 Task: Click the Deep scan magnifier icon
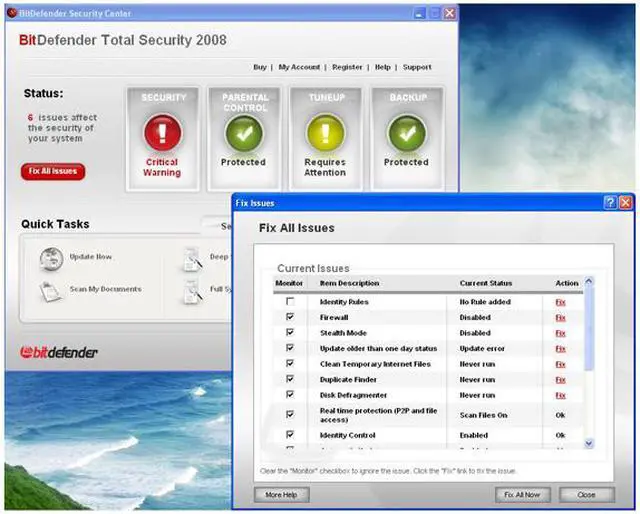(x=192, y=259)
